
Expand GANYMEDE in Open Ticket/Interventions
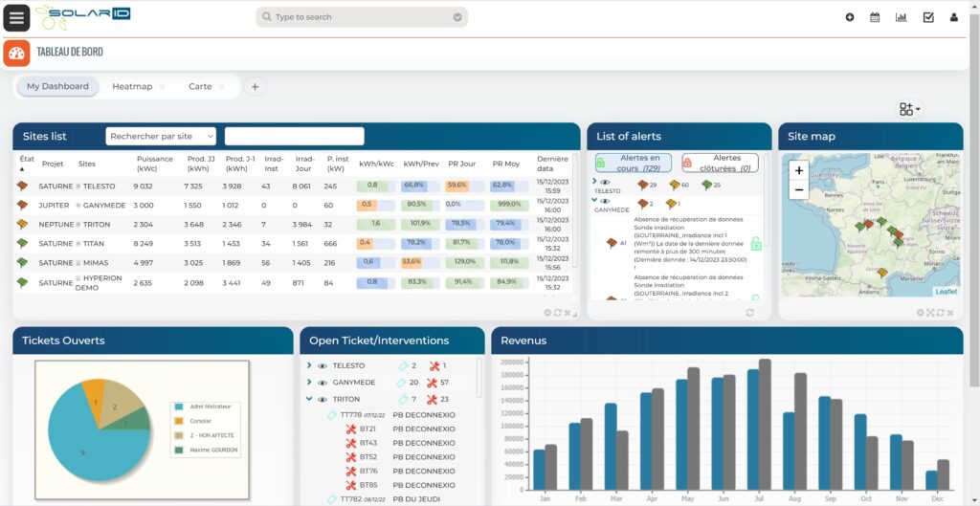[309, 383]
